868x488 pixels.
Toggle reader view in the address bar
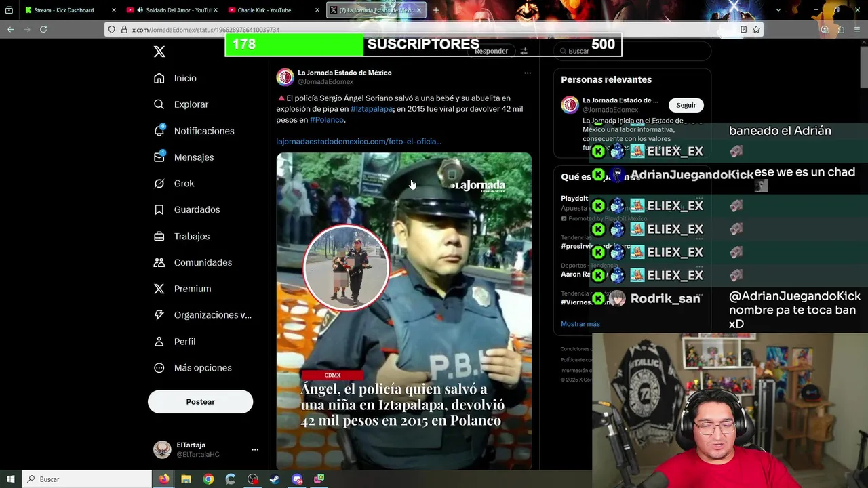coord(743,29)
